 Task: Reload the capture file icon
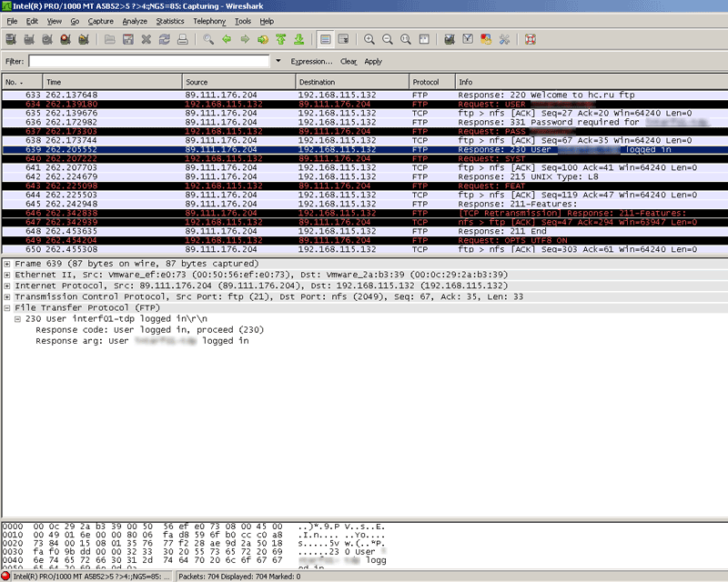click(165, 40)
